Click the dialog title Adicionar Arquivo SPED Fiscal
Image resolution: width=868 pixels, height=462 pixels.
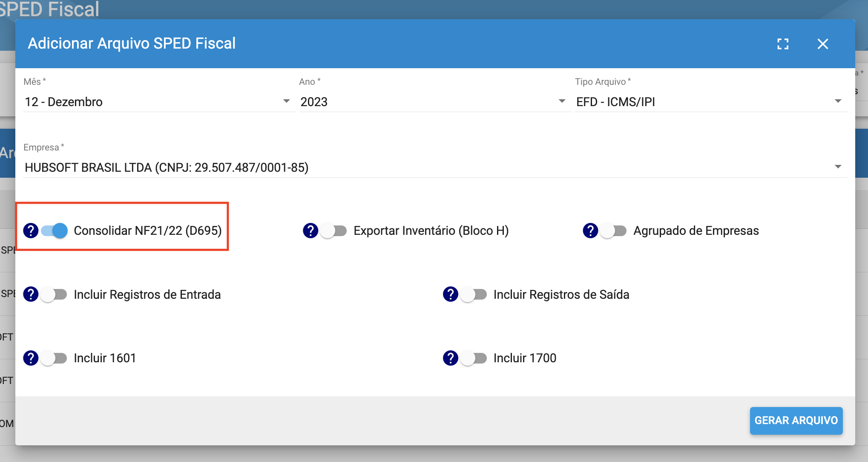pyautogui.click(x=132, y=43)
